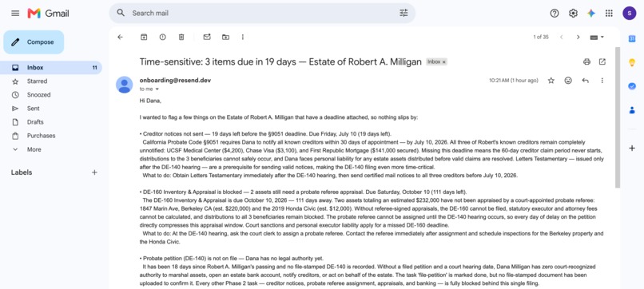Image resolution: width=644 pixels, height=289 pixels.
Task: Show search options filter icon
Action: [403, 13]
